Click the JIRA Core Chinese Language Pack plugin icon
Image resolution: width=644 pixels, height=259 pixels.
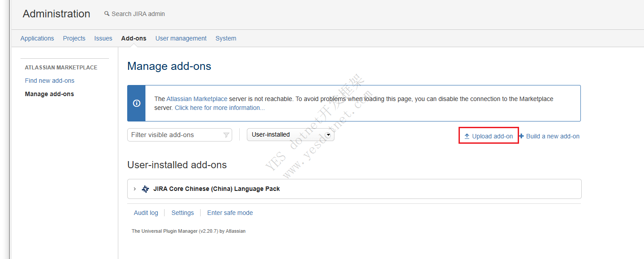(x=145, y=189)
